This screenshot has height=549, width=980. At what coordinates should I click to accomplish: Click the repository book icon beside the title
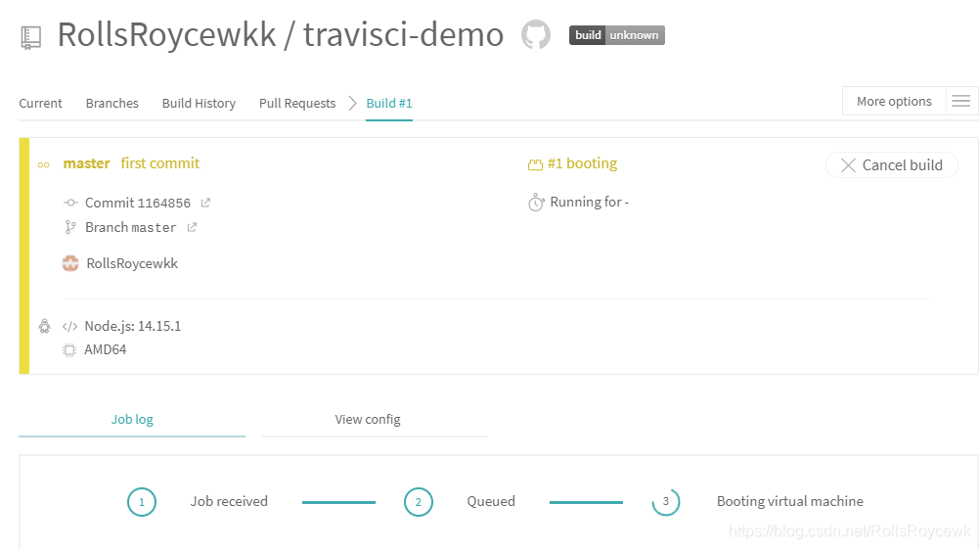click(x=30, y=37)
